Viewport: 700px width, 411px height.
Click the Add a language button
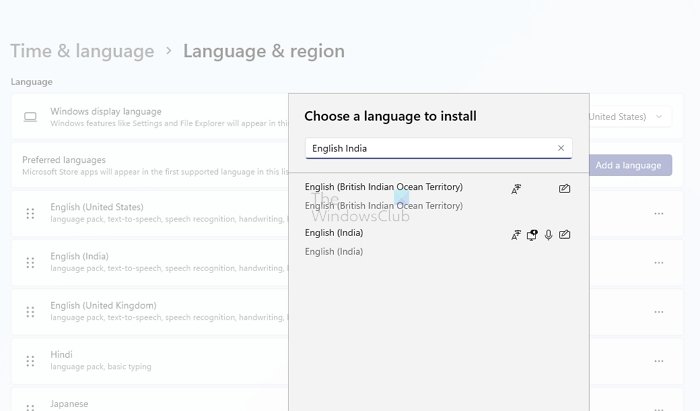628,165
